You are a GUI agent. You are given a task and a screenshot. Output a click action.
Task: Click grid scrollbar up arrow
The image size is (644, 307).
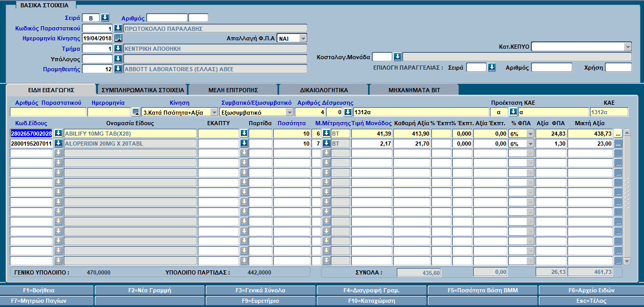point(627,133)
